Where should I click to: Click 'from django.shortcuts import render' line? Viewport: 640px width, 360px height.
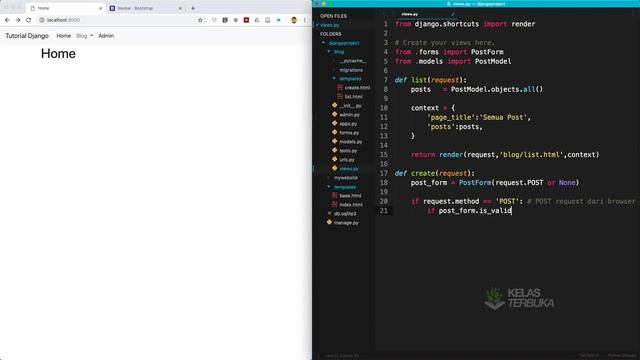tap(465, 24)
